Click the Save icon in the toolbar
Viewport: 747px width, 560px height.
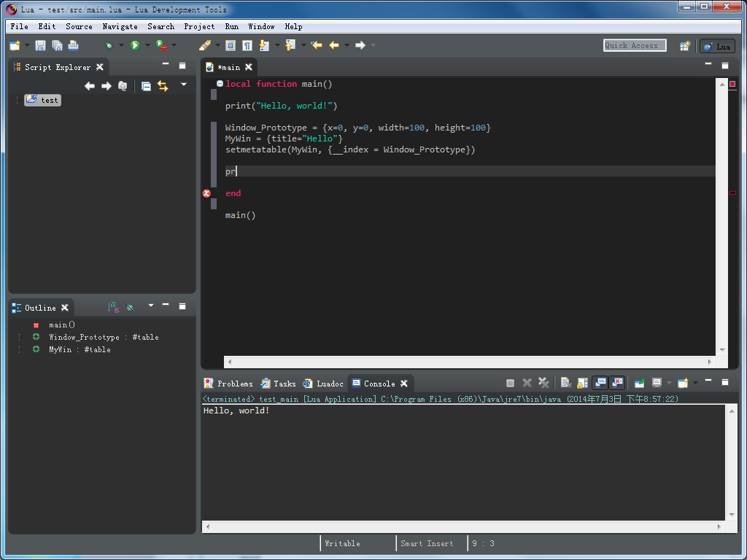pyautogui.click(x=40, y=45)
